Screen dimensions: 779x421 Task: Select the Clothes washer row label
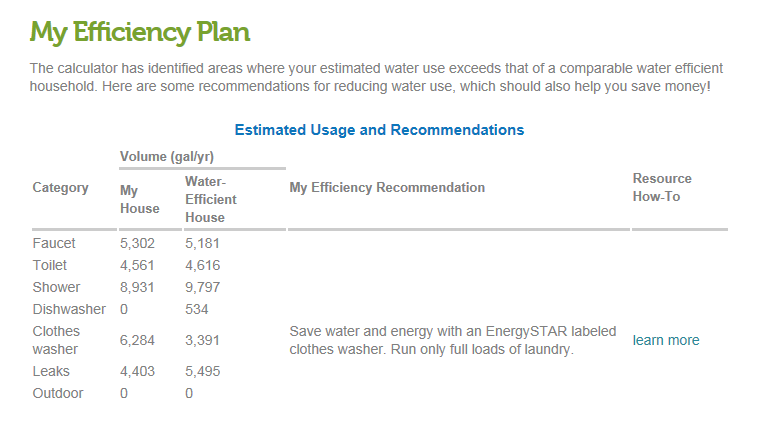tap(56, 340)
